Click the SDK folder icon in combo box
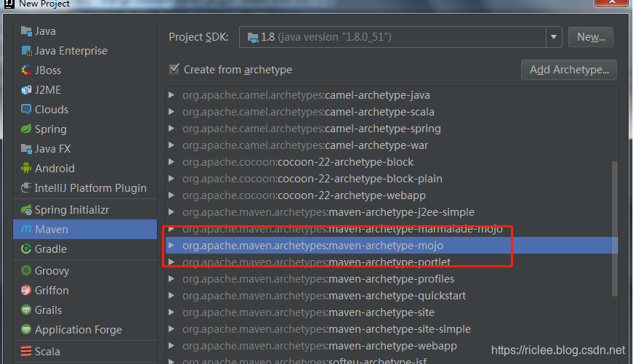 coord(253,38)
